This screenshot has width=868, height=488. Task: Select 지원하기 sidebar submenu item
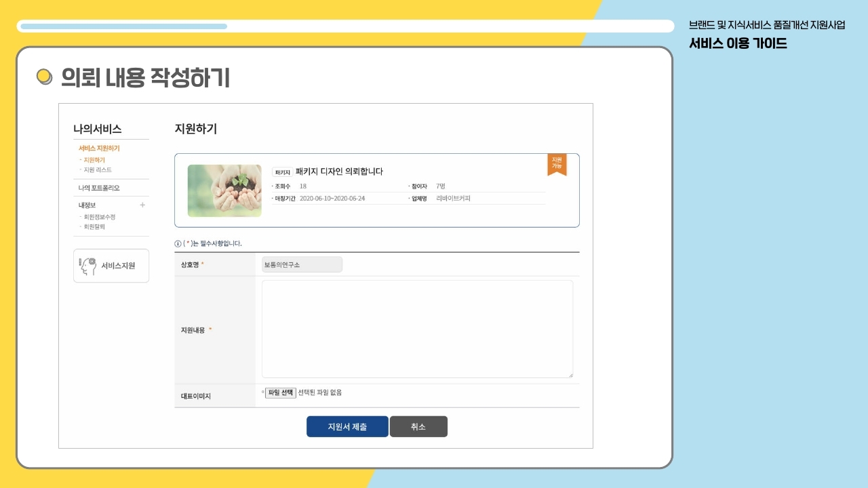(94, 160)
